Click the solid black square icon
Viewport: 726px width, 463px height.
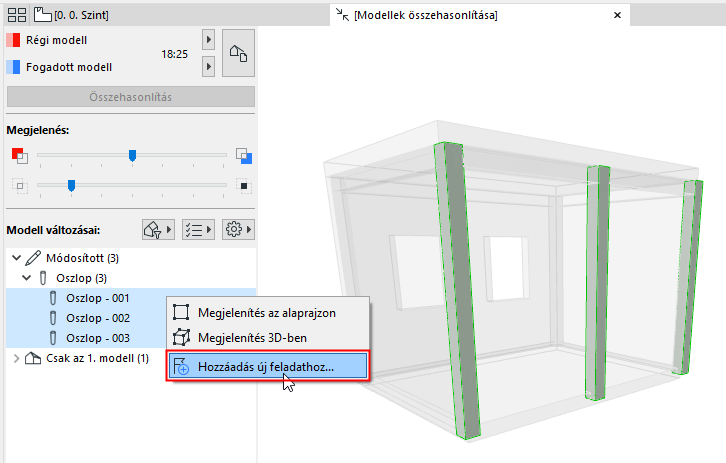pos(244,186)
